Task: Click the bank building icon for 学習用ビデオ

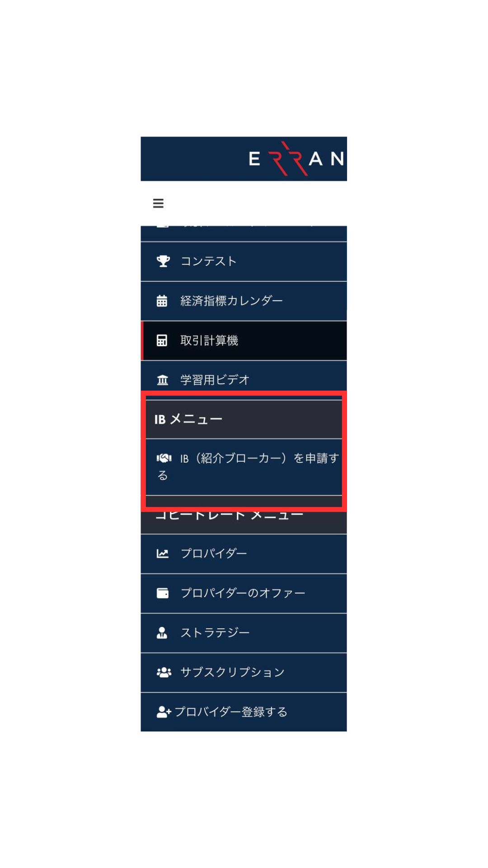Action: (162, 380)
